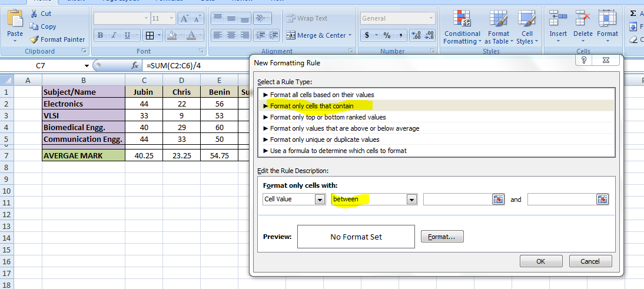Click the Fill Color paint bucket
The height and width of the screenshot is (289, 644).
pyautogui.click(x=173, y=35)
